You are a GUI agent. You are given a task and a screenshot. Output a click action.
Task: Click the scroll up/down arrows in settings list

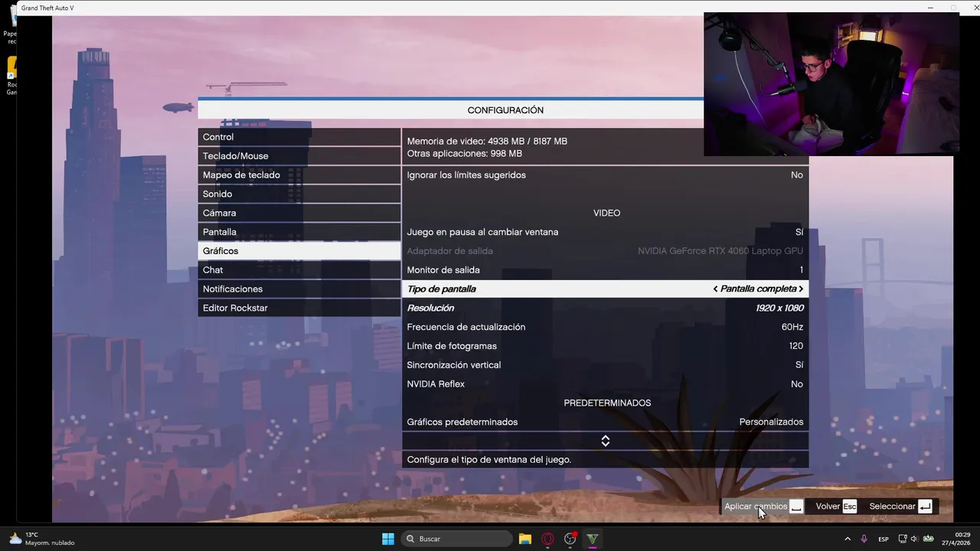click(605, 441)
